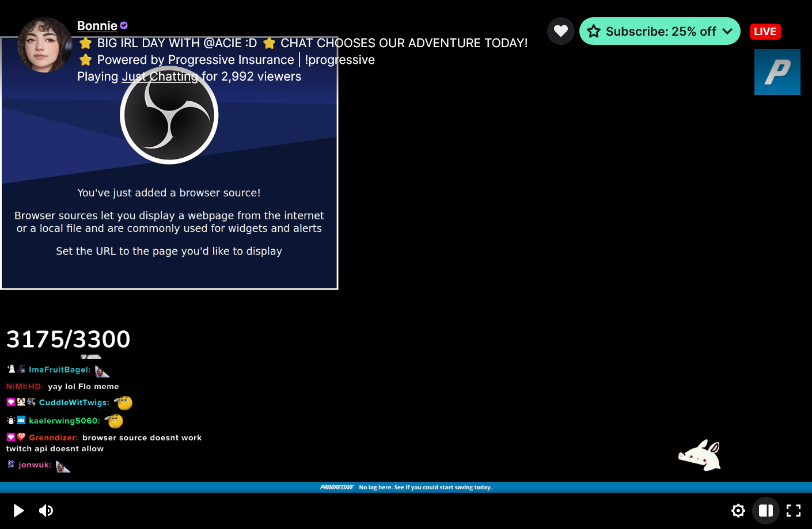The width and height of the screenshot is (812, 529).
Task: Enter fullscreen using the corner-brackets icon
Action: tap(794, 511)
